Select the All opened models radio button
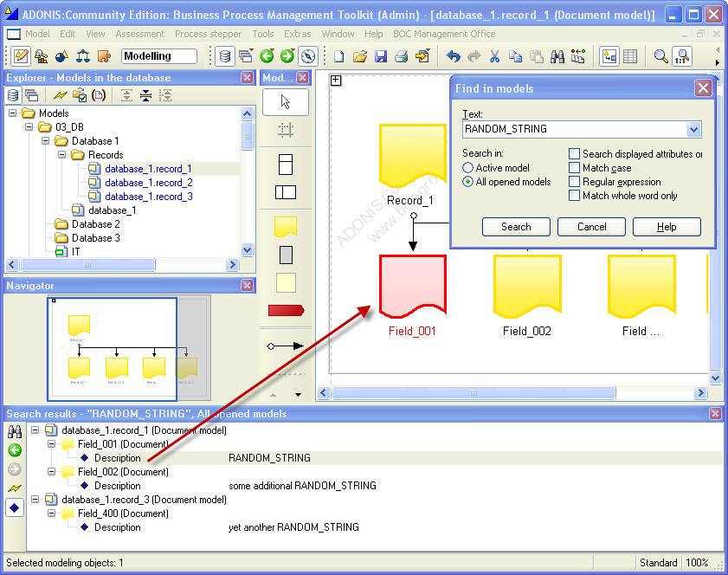This screenshot has width=728, height=575. tap(468, 182)
